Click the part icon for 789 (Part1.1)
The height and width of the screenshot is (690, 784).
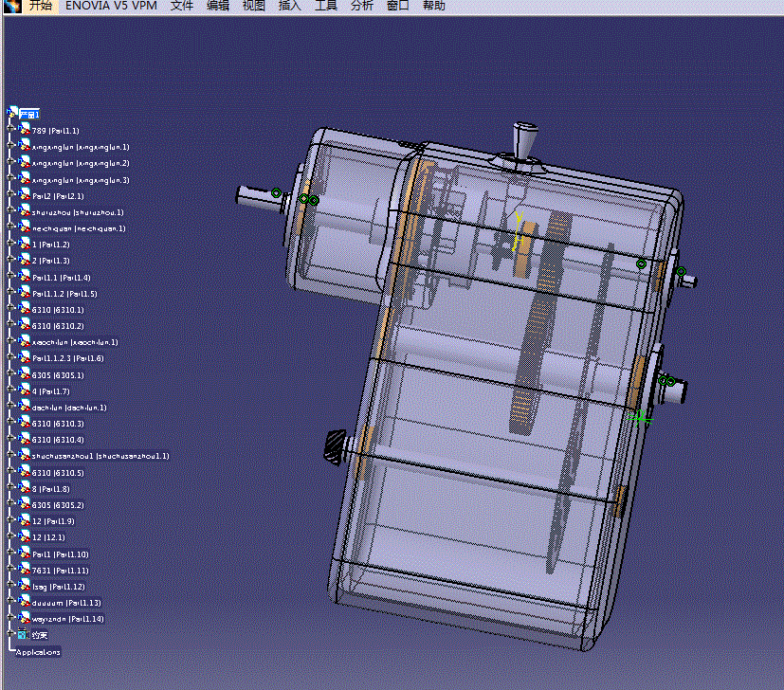point(24,130)
